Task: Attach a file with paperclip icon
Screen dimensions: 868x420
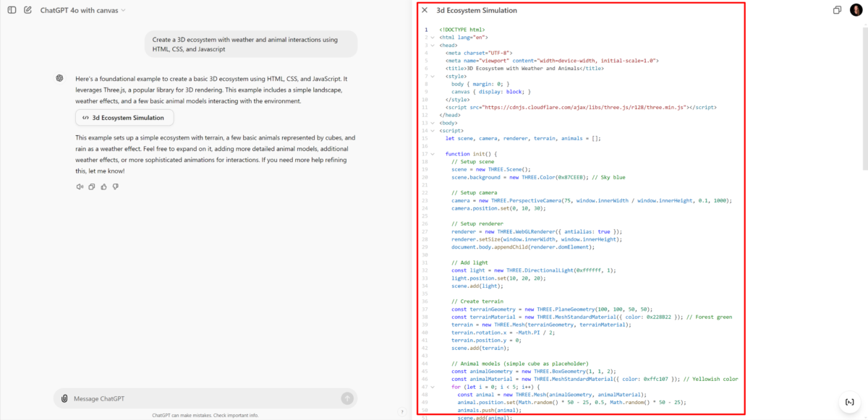Action: click(64, 398)
